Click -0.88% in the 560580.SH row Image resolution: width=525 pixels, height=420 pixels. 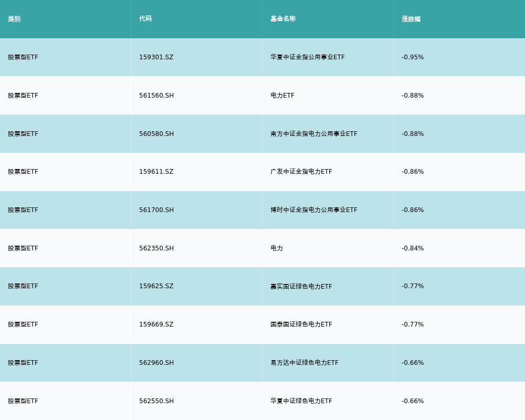[413, 134]
